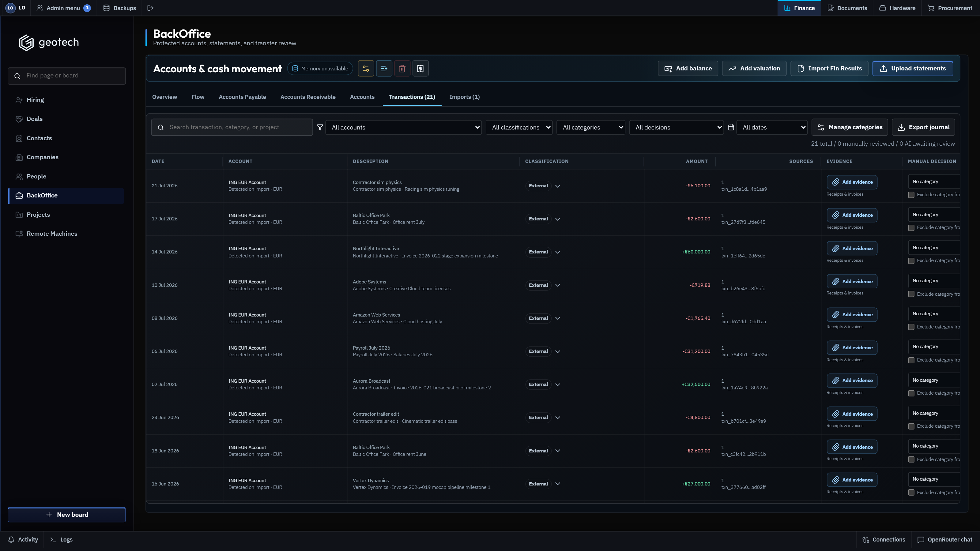Check Exclude category for Contractor sim physics row

[911, 195]
